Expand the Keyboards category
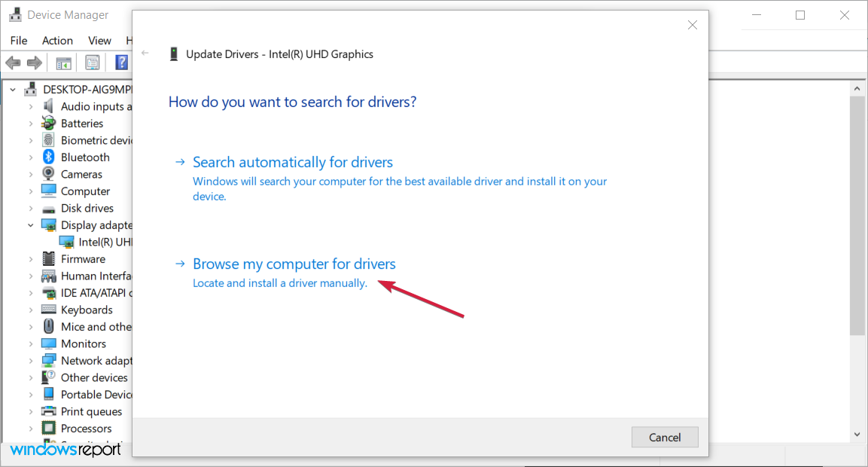Image resolution: width=868 pixels, height=467 pixels. [31, 310]
